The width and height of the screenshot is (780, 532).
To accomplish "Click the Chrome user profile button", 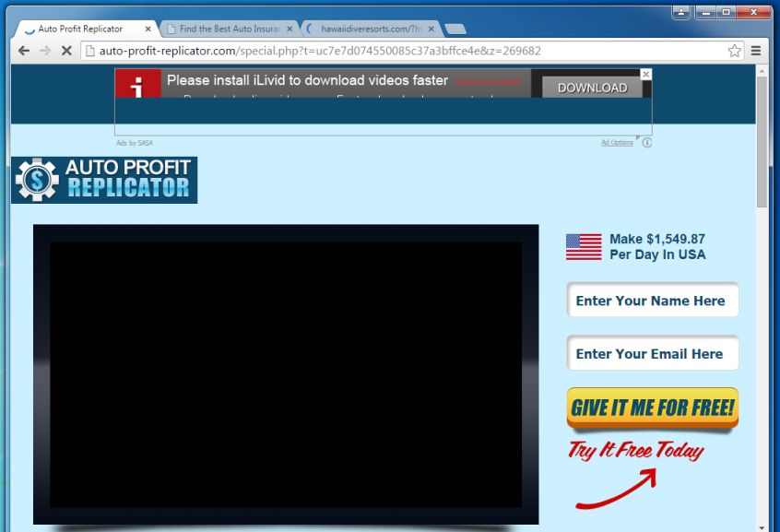I will click(680, 11).
